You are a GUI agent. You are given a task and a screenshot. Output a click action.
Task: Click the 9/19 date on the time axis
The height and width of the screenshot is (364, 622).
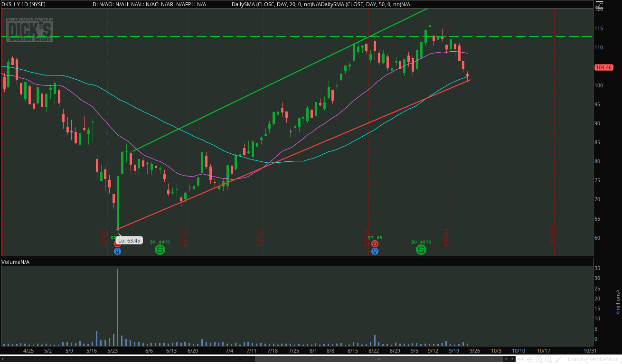point(453,351)
